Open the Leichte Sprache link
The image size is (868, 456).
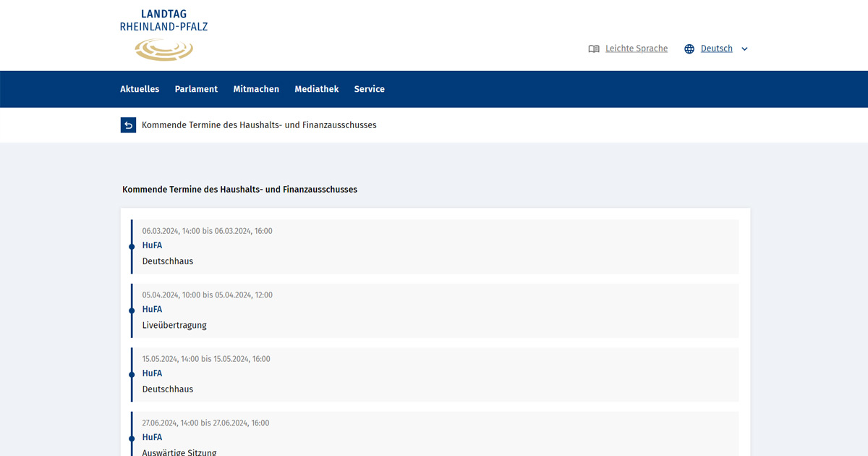pyautogui.click(x=636, y=48)
